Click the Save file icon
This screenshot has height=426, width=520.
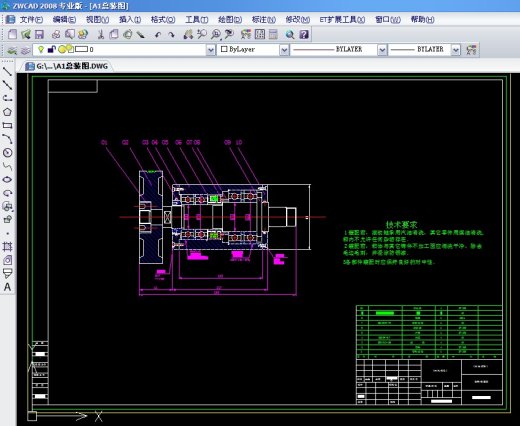(x=39, y=34)
